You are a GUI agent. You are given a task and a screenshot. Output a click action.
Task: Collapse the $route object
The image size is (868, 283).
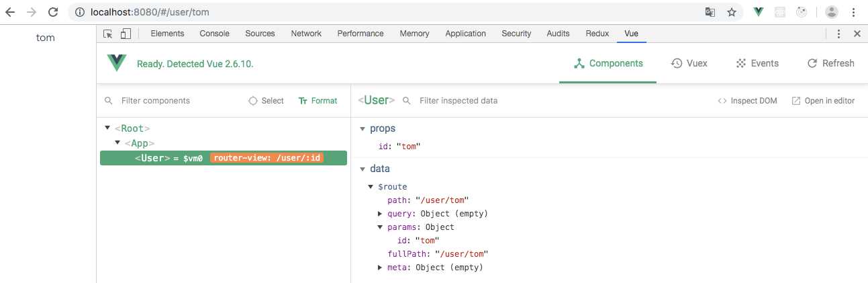point(371,187)
